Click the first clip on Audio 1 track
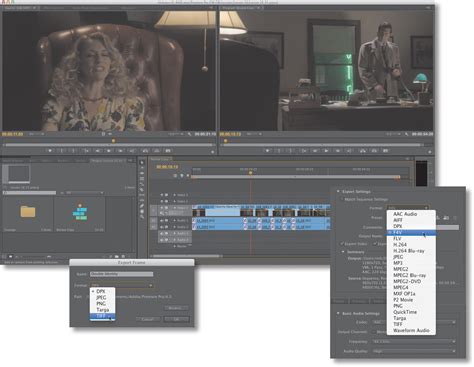 (217, 221)
